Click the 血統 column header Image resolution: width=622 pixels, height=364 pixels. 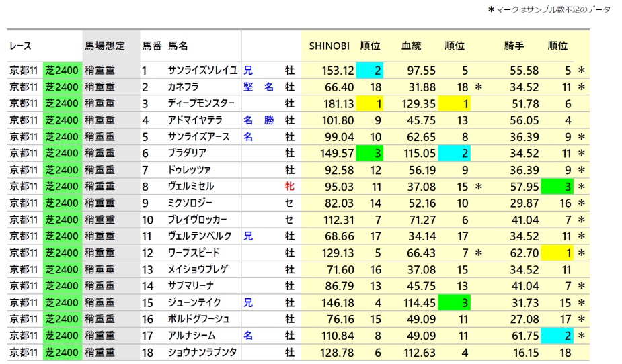pos(411,46)
